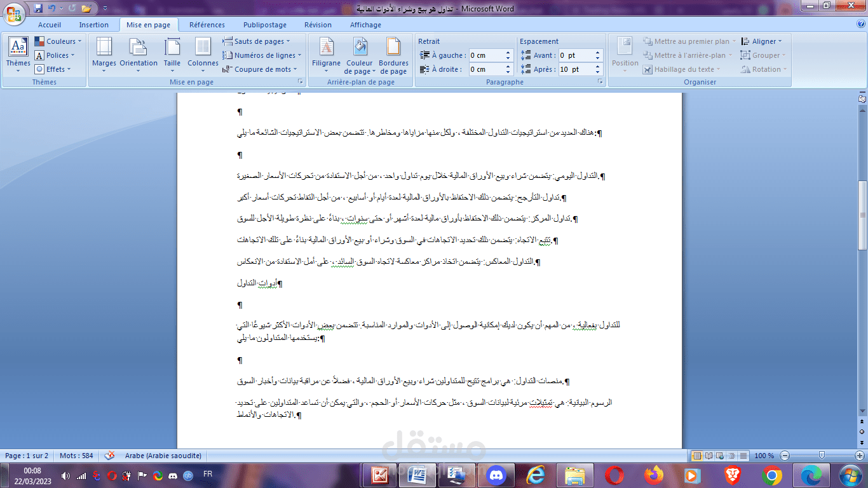
Task: Open word count via Mots : 584
Action: pyautogui.click(x=76, y=456)
